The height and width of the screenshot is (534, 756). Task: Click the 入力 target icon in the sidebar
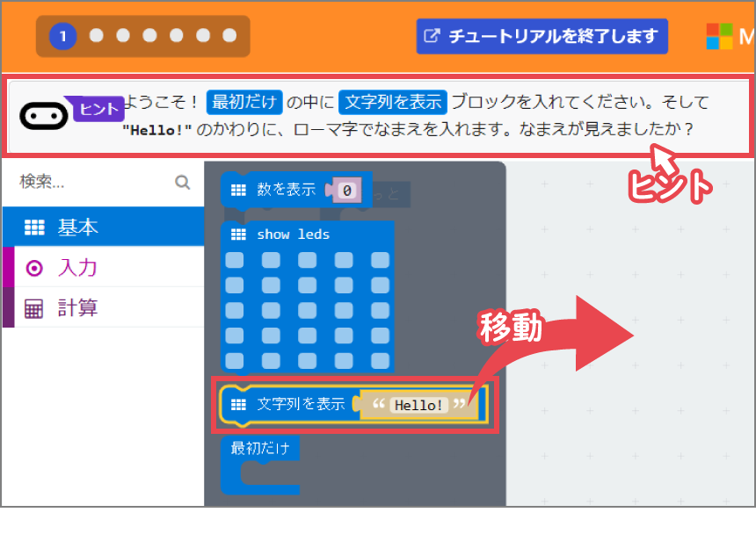click(36, 267)
